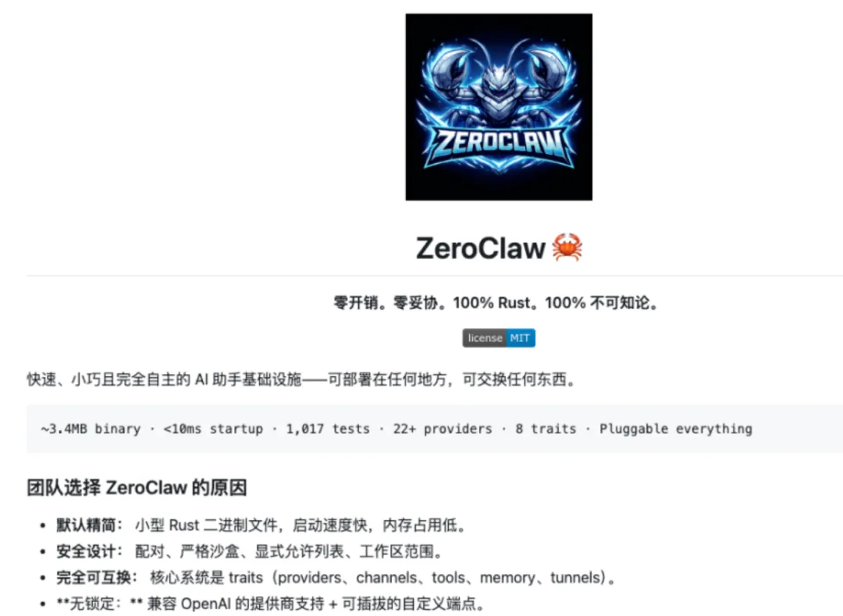Click the ZeroClaw lobster logo image
Screen dimensions: 843x616
[499, 107]
